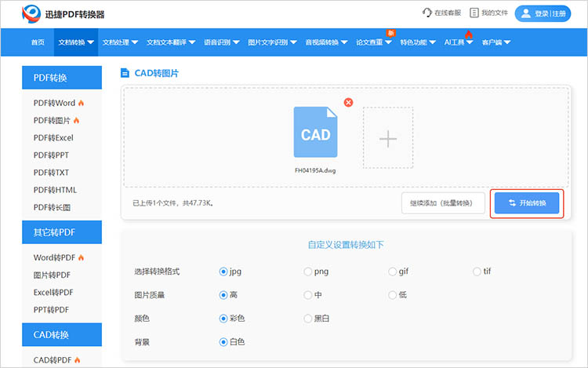Viewport: 588px width, 368px height.
Task: Open the CAD转换 sidebar section
Action: [x=62, y=334]
